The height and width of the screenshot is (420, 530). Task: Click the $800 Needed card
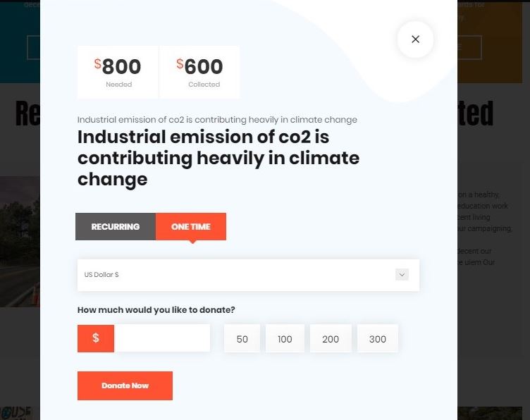click(118, 73)
